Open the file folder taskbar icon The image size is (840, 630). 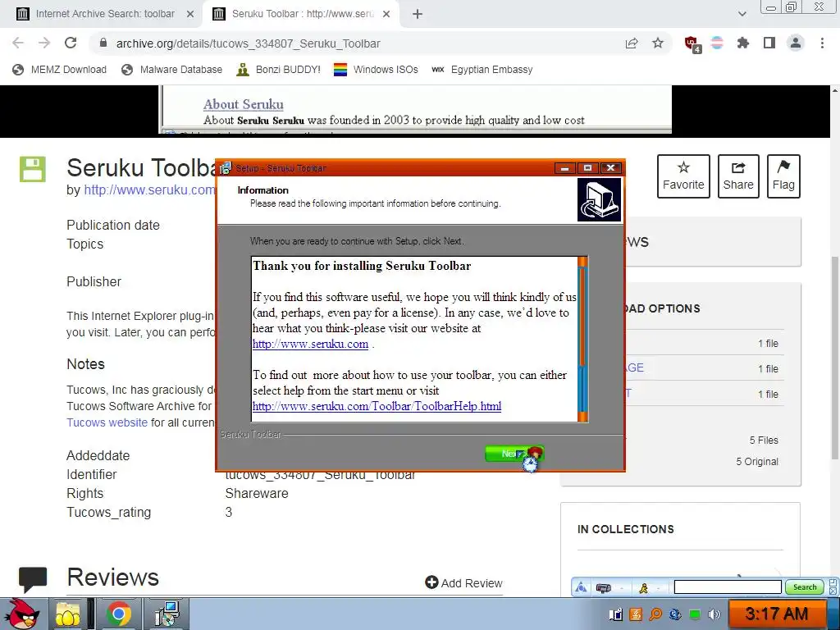point(68,614)
